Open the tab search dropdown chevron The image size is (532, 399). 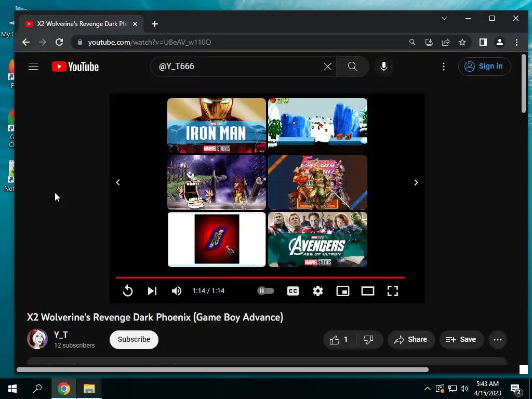(444, 18)
